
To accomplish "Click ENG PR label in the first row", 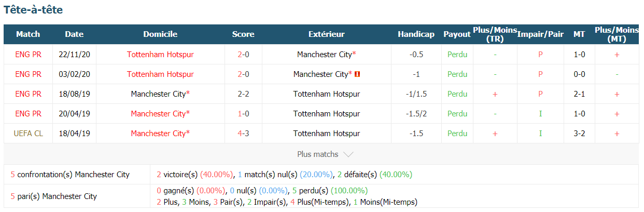I will pyautogui.click(x=28, y=55).
